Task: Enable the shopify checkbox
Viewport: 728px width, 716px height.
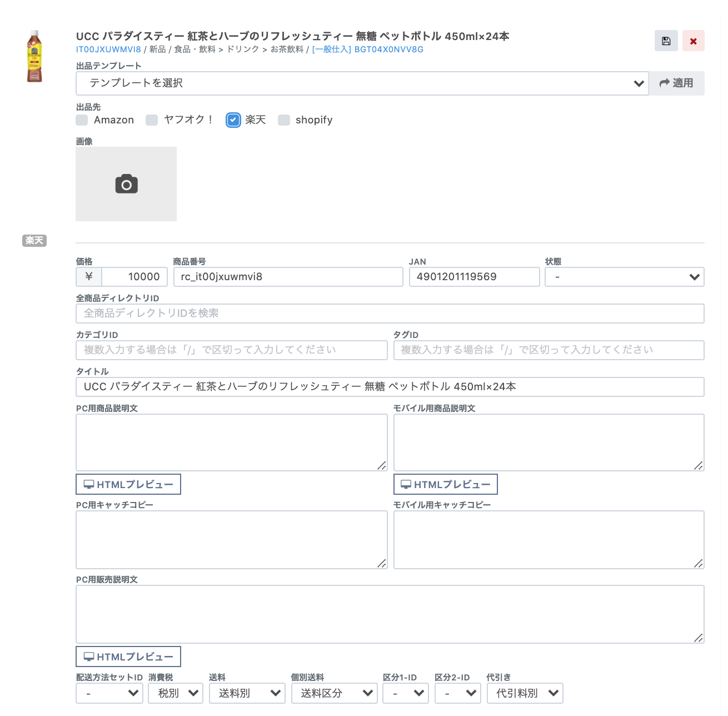Action: 284,120
